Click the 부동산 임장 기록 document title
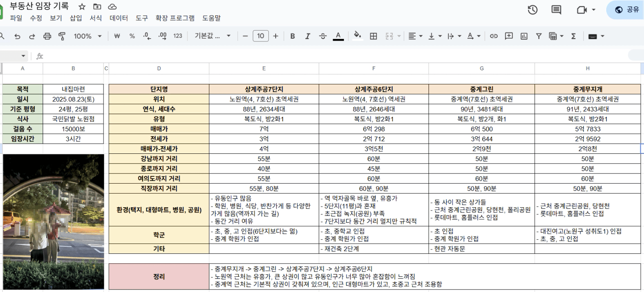 [x=39, y=6]
